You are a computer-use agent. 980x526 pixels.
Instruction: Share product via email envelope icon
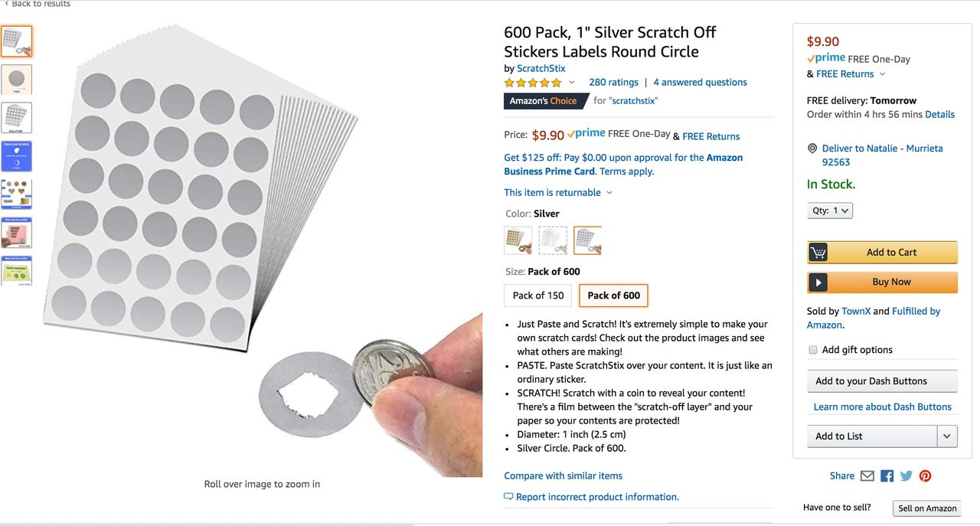[x=867, y=476]
